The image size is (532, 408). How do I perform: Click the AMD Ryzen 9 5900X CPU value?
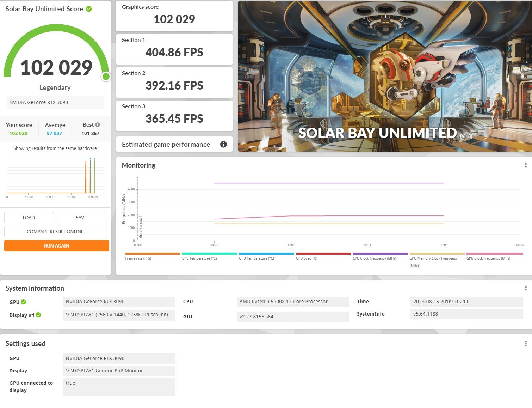293,302
